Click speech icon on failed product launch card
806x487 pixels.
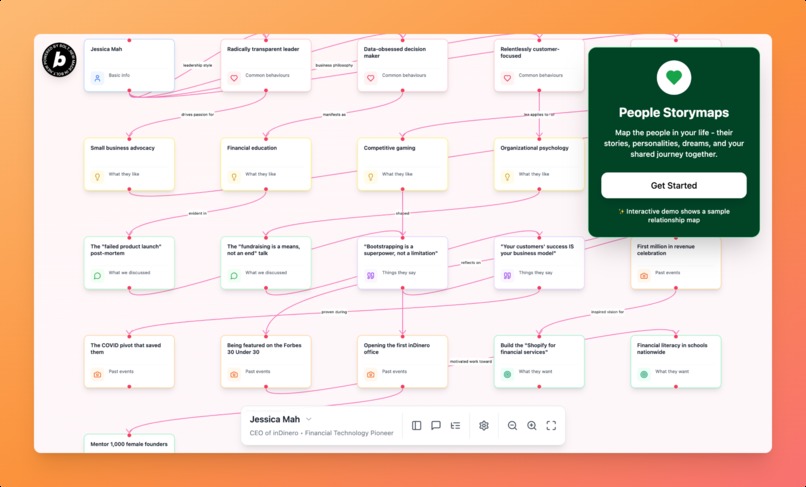pos(97,276)
